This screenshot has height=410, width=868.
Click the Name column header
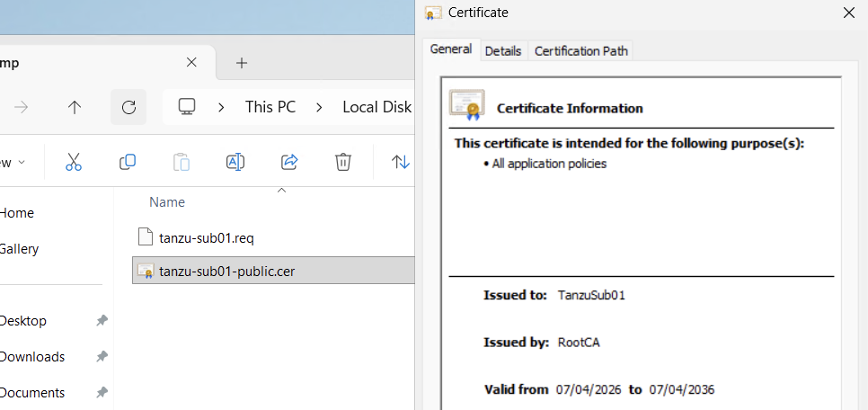click(167, 202)
